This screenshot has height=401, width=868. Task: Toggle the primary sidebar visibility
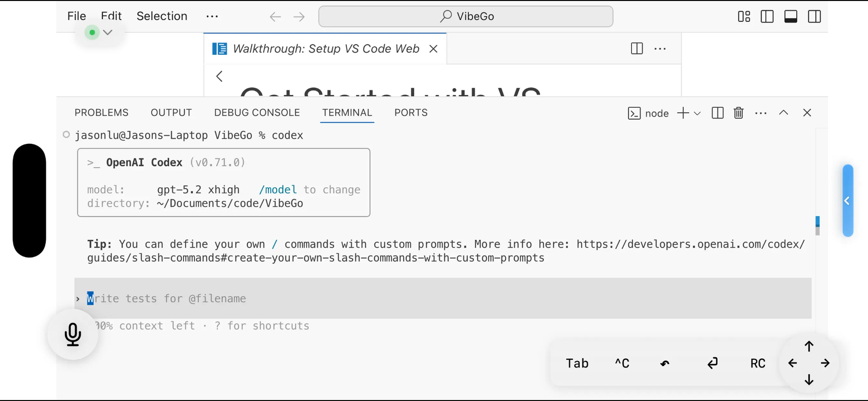coord(767,16)
